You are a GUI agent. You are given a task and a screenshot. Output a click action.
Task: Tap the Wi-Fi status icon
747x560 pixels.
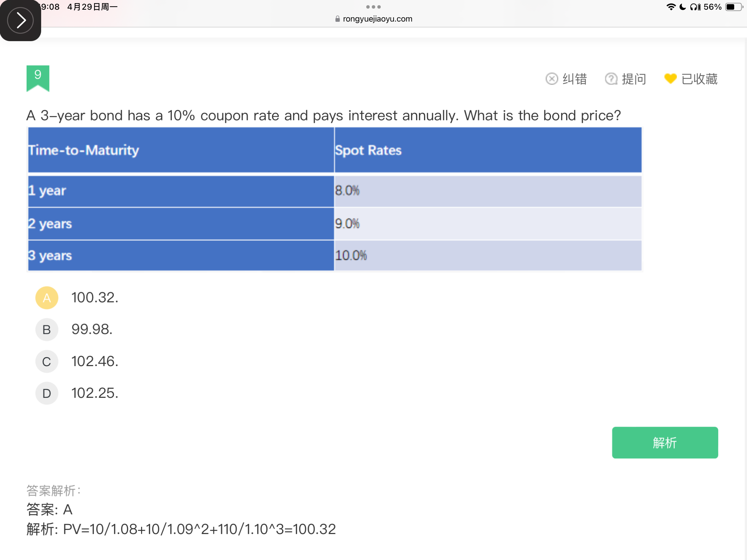point(671,7)
